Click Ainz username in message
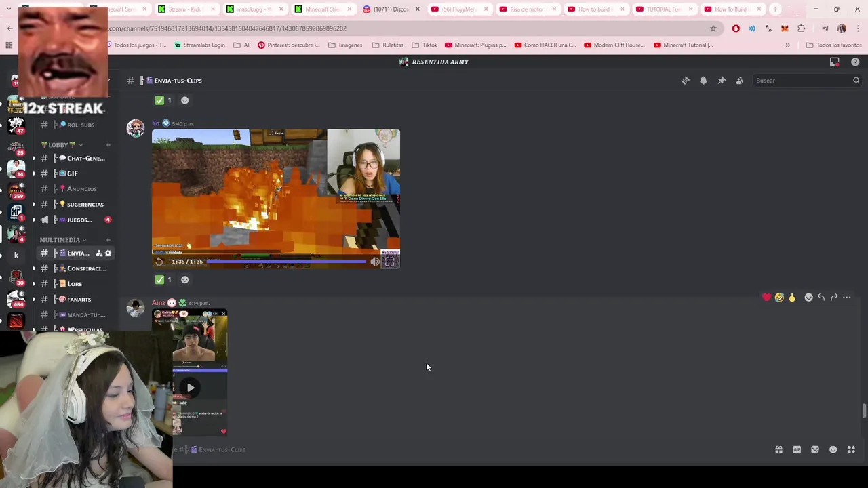The image size is (868, 488). [x=159, y=302]
